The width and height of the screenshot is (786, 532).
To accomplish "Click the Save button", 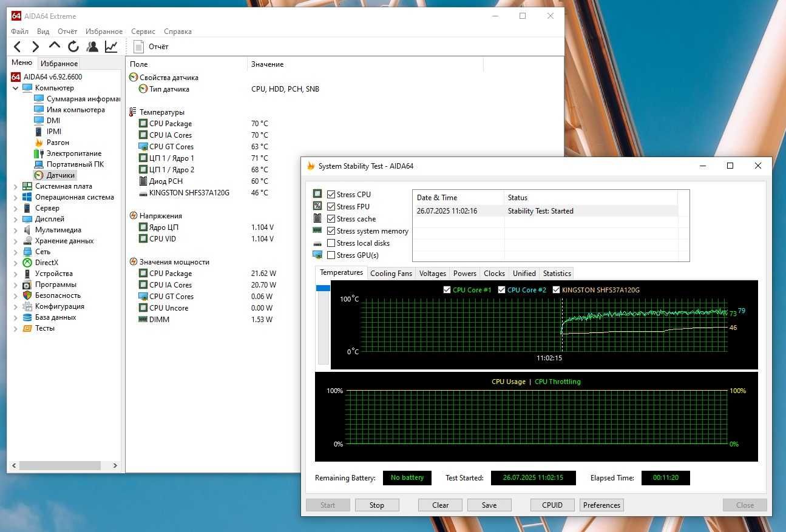I will (x=489, y=505).
